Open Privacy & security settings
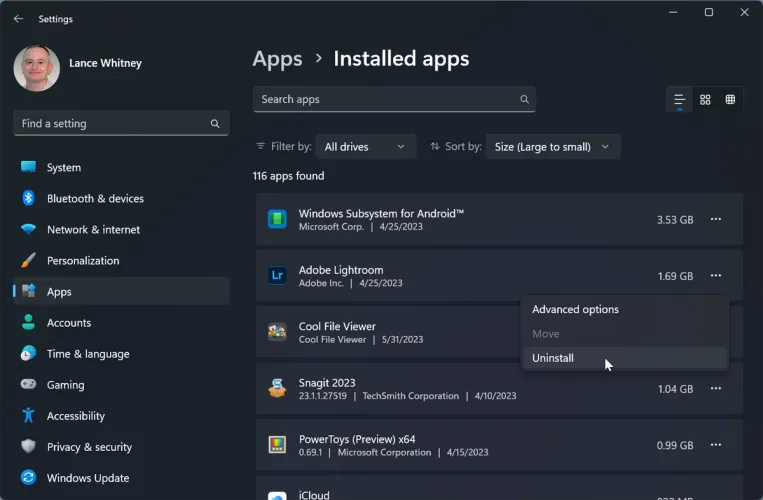This screenshot has width=763, height=500. pos(89,447)
